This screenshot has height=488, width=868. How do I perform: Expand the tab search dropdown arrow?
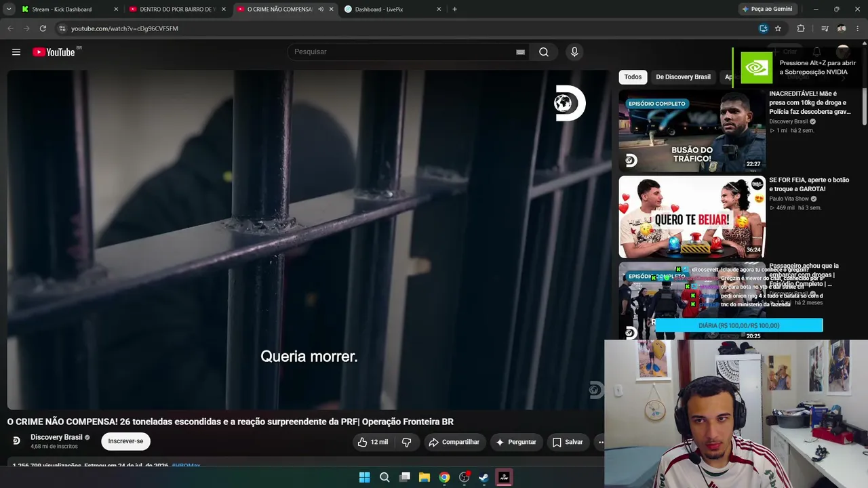9,9
